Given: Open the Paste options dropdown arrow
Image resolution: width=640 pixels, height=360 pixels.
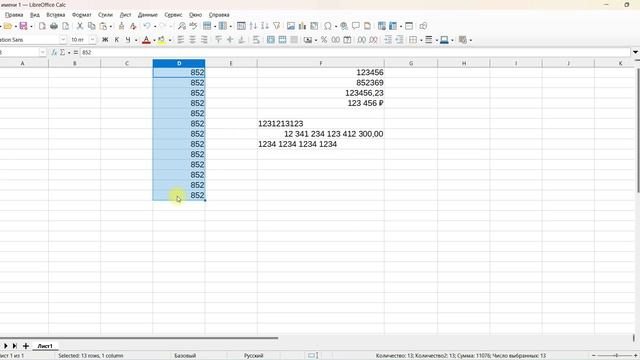Looking at the screenshot, I should (x=111, y=27).
